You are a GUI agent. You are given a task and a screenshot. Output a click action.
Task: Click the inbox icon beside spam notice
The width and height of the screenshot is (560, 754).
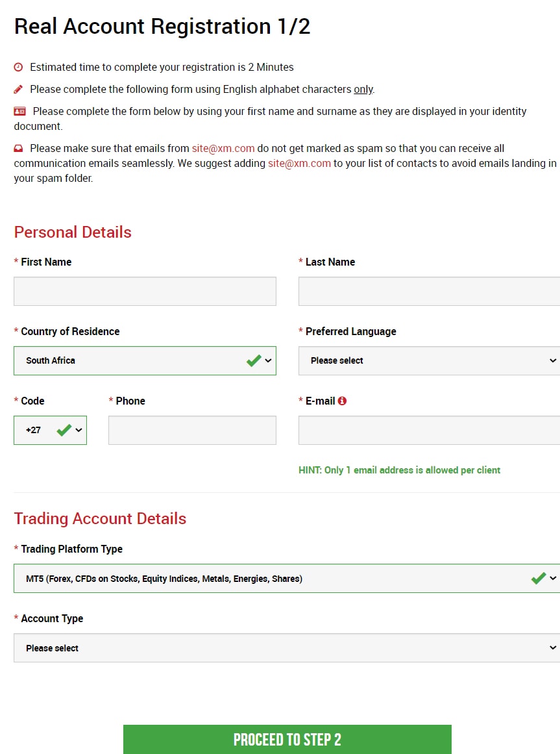click(18, 149)
